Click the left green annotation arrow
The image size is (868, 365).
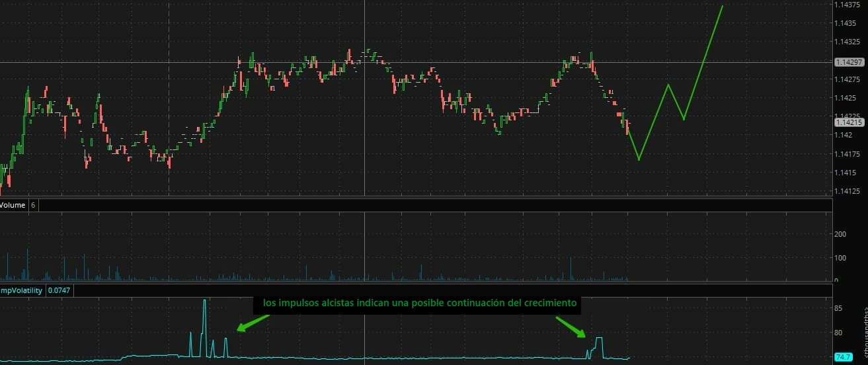tap(253, 322)
